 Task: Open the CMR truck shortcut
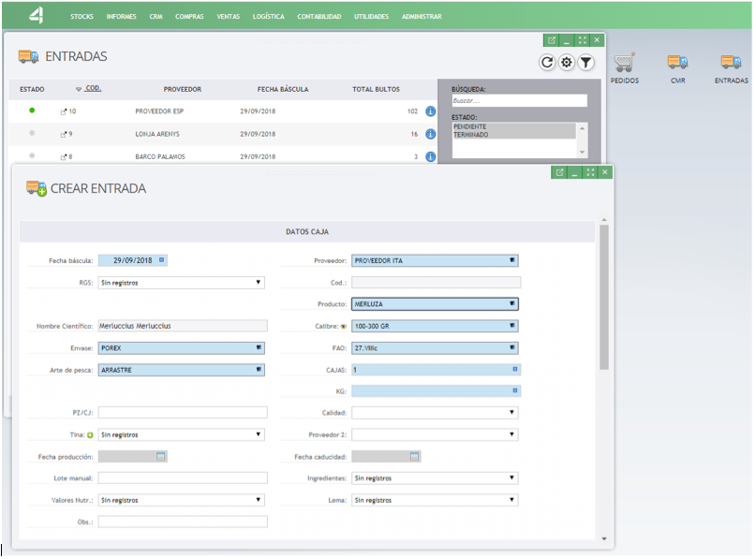(677, 63)
